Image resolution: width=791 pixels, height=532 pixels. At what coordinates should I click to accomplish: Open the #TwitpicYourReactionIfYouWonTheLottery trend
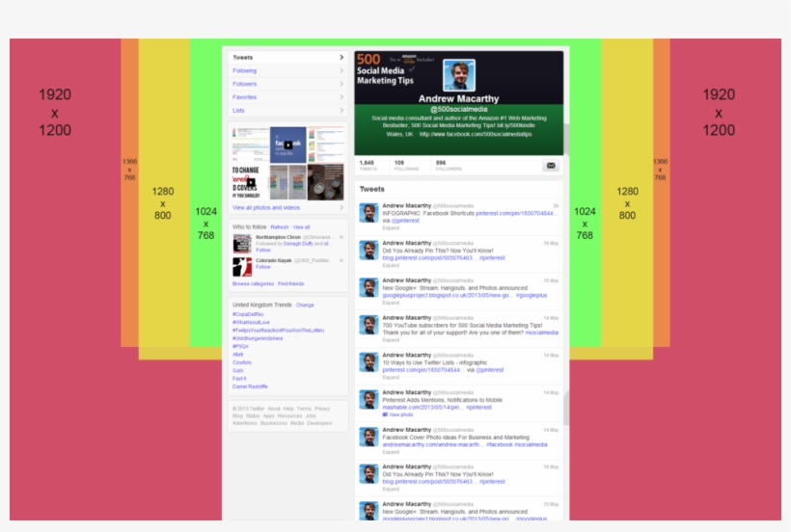pos(279,330)
